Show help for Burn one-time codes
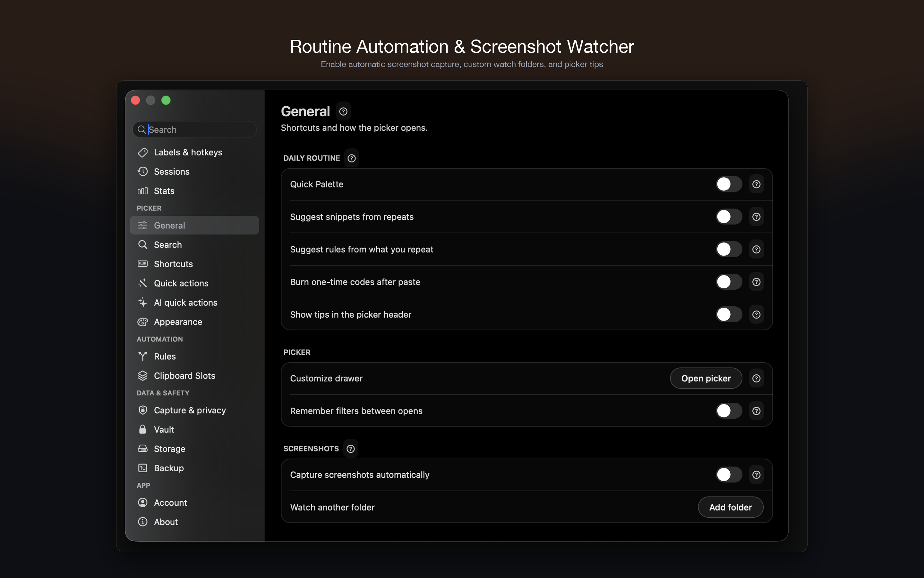The height and width of the screenshot is (578, 924). click(x=756, y=282)
